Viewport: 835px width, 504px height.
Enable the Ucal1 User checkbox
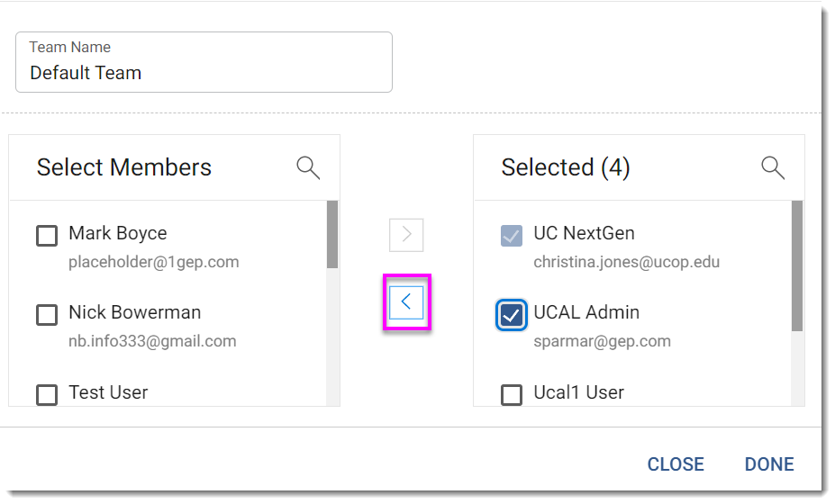coord(512,394)
